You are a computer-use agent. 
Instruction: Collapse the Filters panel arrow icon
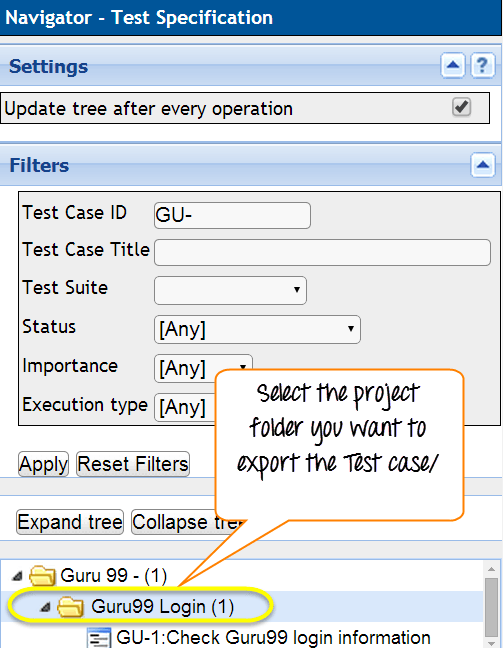[482, 165]
